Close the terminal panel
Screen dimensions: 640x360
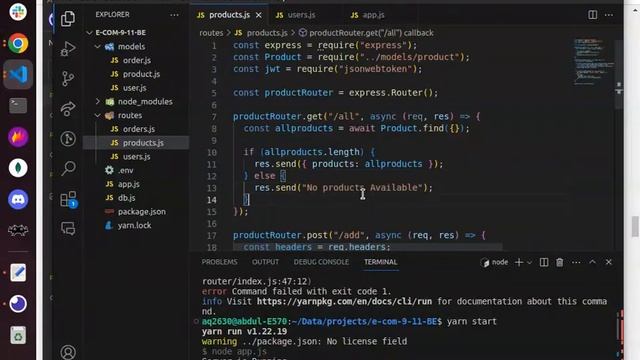point(609,262)
